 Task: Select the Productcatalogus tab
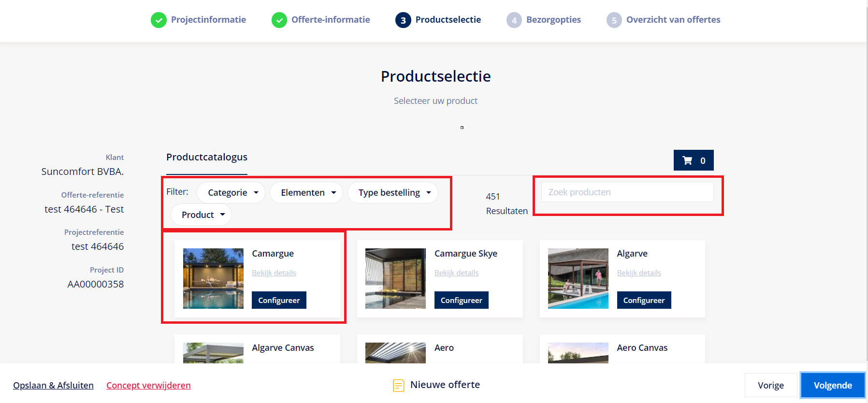point(207,158)
